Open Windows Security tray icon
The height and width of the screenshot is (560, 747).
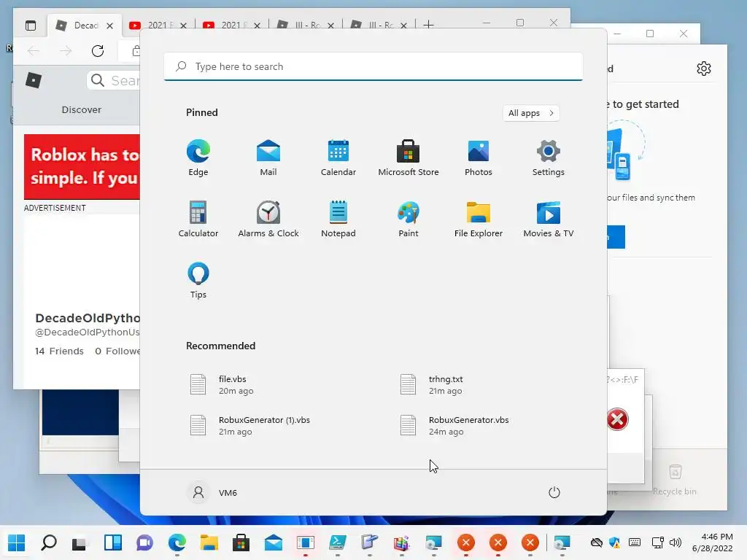click(x=615, y=542)
